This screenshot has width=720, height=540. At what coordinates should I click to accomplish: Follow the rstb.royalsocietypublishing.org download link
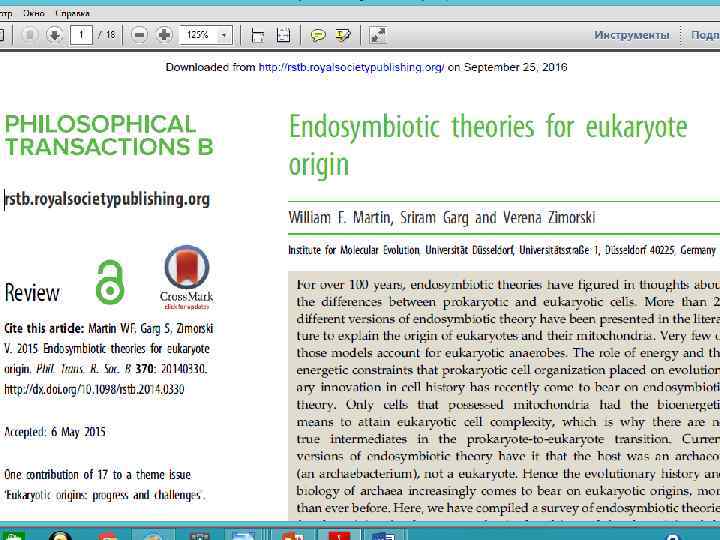tap(351, 67)
